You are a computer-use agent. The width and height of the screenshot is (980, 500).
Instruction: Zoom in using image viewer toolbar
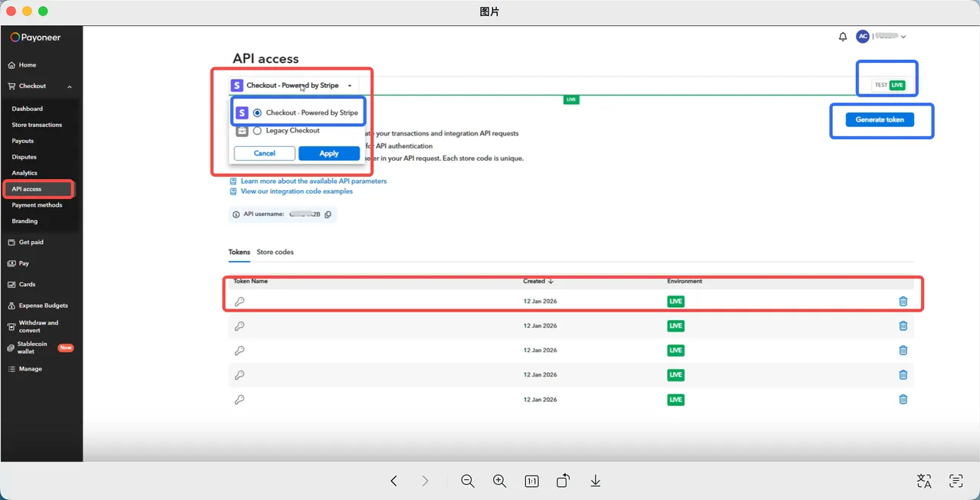(x=500, y=481)
